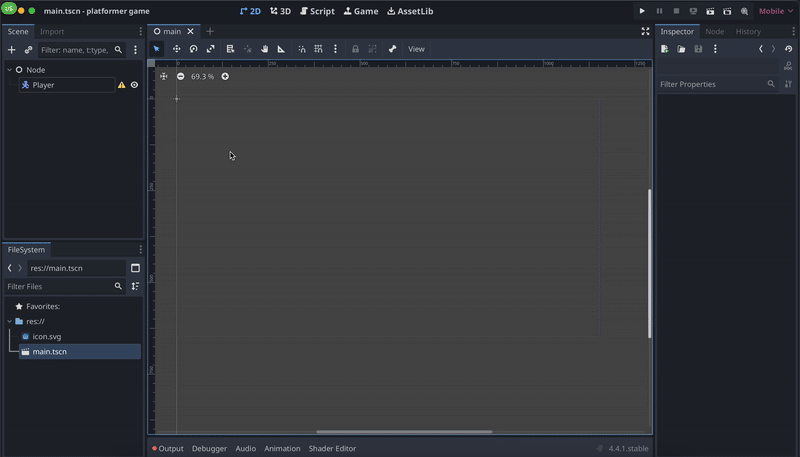
Task: Select the Scale Mode tool
Action: tap(210, 49)
